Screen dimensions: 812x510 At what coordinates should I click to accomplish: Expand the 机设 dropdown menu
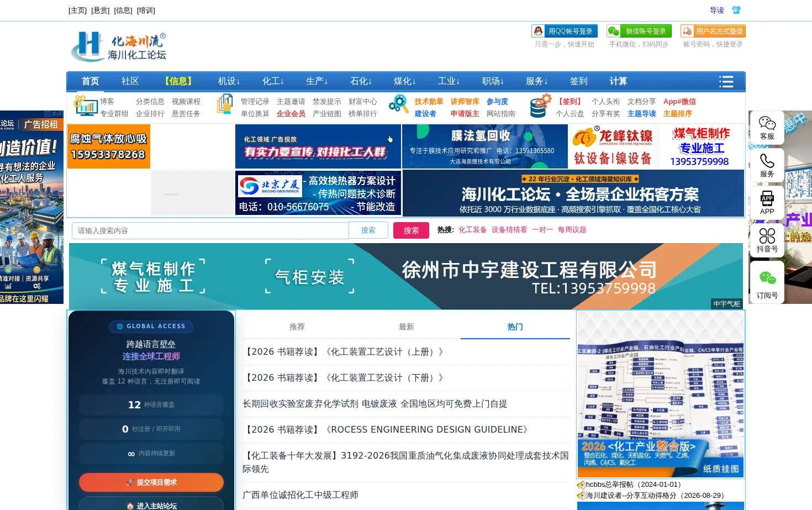coord(229,81)
